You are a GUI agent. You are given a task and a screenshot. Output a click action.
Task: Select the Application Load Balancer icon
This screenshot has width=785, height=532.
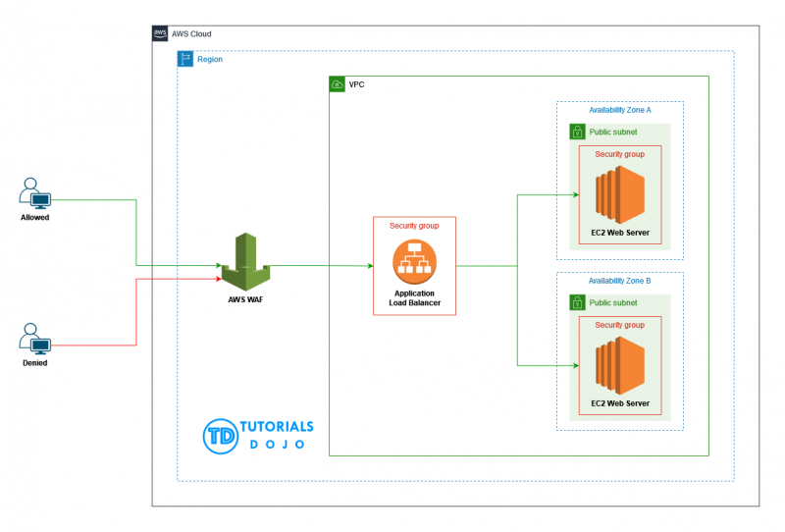[x=414, y=263]
